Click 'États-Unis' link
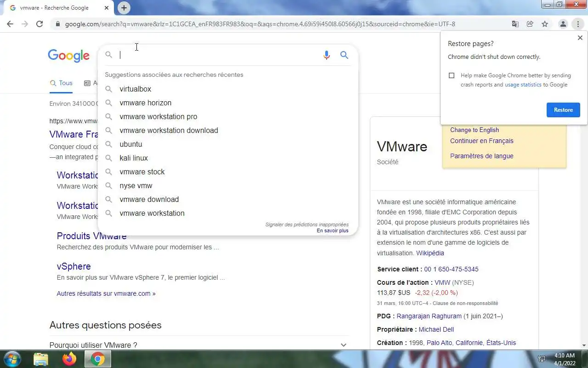Screen dimensions: 588x368 tap(501, 343)
